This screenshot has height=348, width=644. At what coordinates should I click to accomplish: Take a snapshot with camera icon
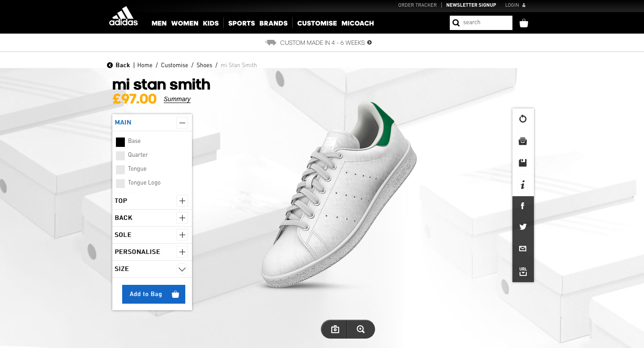(x=335, y=329)
